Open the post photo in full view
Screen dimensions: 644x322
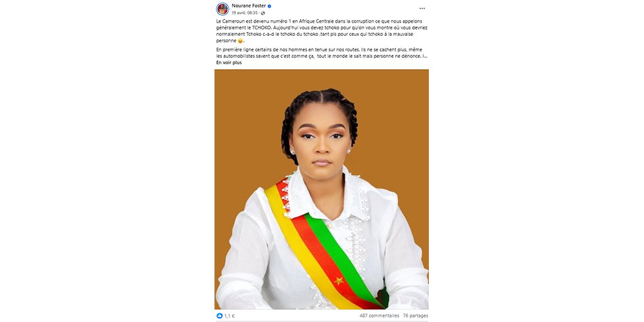tap(321, 189)
